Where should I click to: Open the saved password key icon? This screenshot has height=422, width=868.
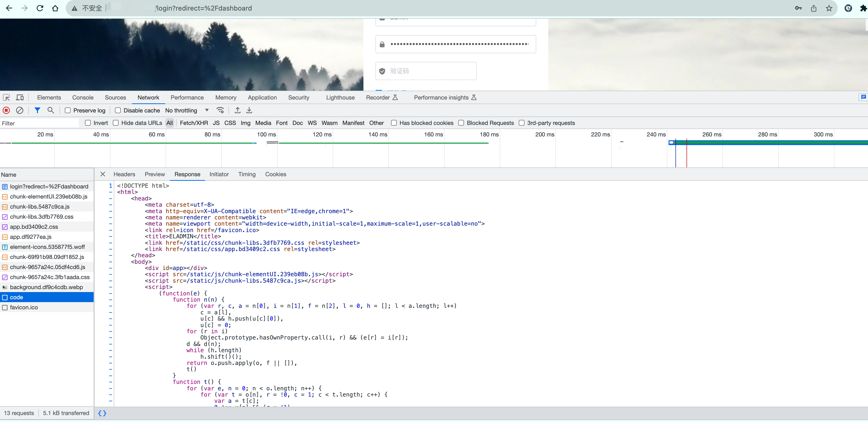pos(798,8)
